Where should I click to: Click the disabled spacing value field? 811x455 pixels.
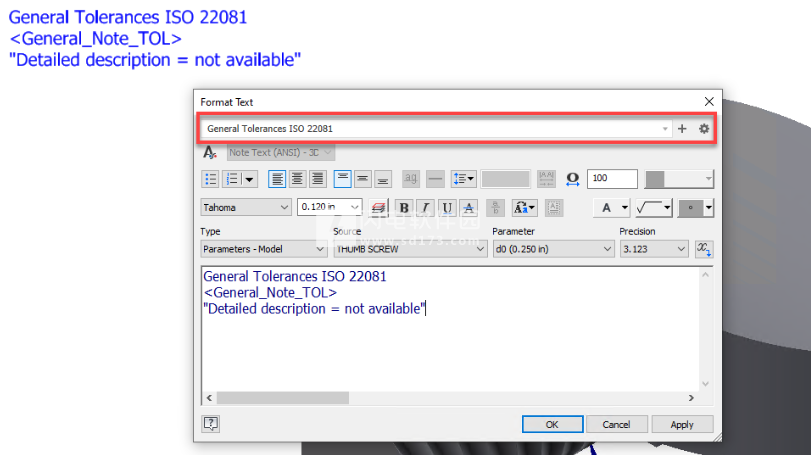click(x=505, y=179)
